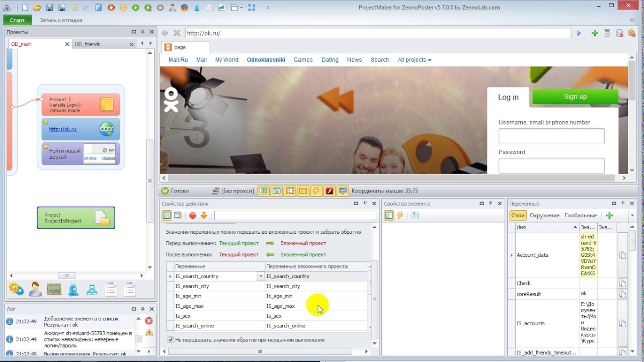Viewport: 644px width, 362px height.
Task: Open the My World link
Action: [227, 59]
